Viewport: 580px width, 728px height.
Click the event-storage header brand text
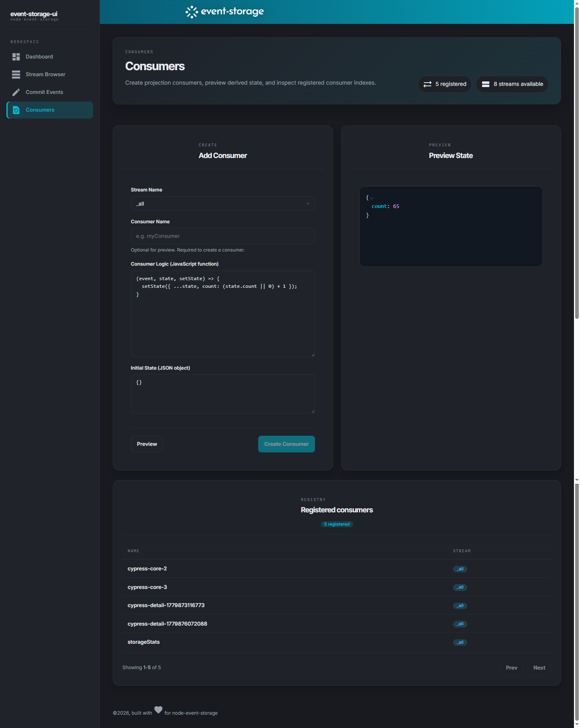click(x=232, y=12)
